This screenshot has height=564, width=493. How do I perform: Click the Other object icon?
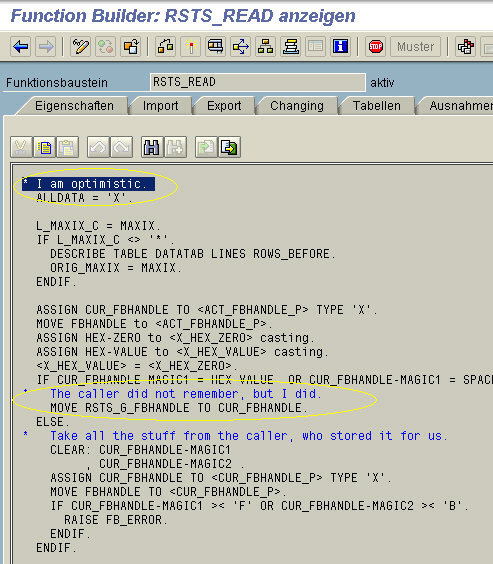(x=131, y=47)
